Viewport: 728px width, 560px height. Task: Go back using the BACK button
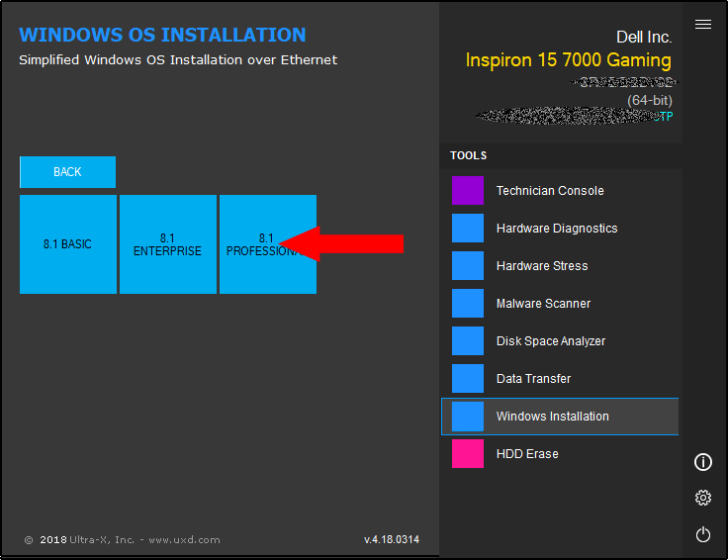click(x=67, y=172)
